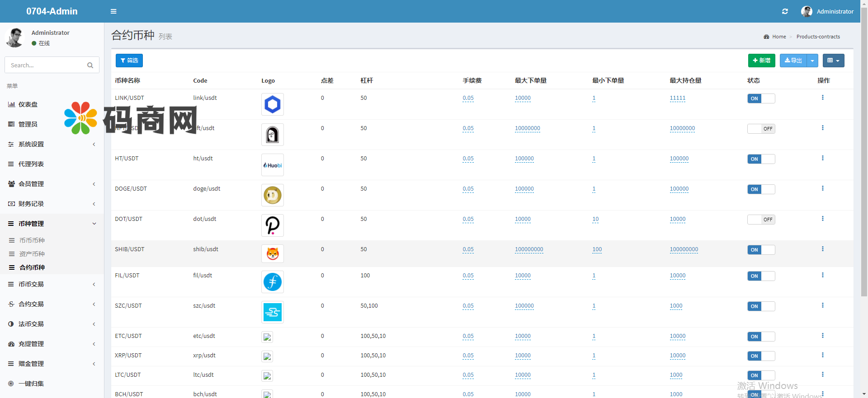Image resolution: width=868 pixels, height=398 pixels.
Task: Click the 筛选 filter button
Action: click(x=129, y=61)
